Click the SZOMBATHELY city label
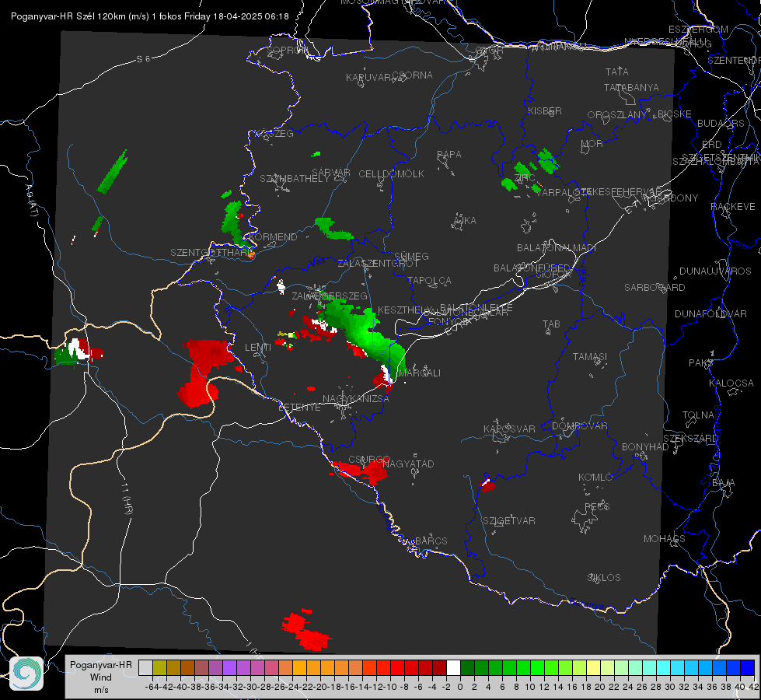 pyautogui.click(x=295, y=179)
